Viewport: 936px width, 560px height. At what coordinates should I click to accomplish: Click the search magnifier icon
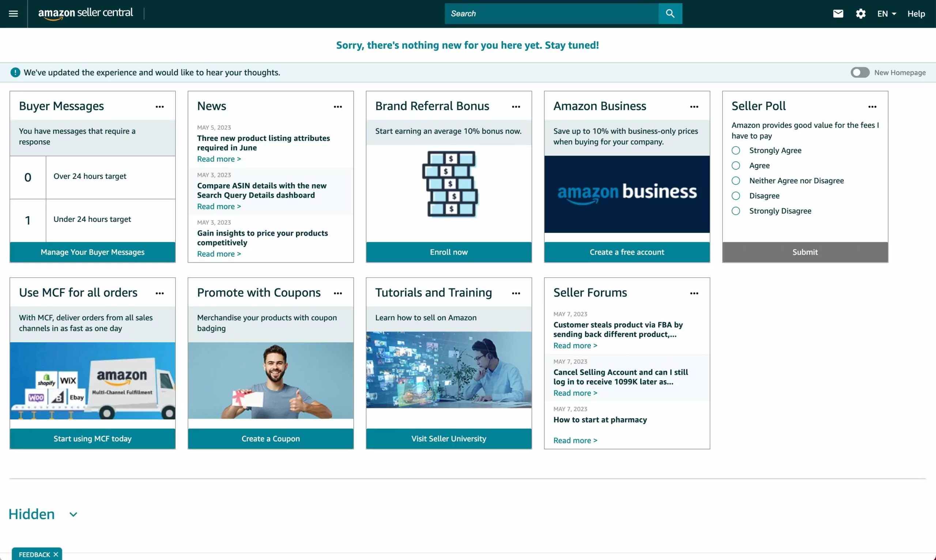click(670, 14)
